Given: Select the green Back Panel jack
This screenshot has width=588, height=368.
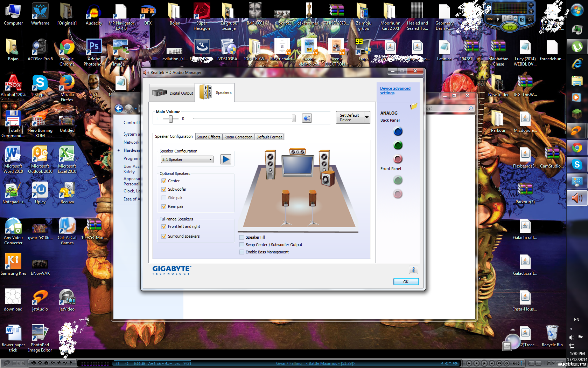Looking at the screenshot, I should coord(398,145).
